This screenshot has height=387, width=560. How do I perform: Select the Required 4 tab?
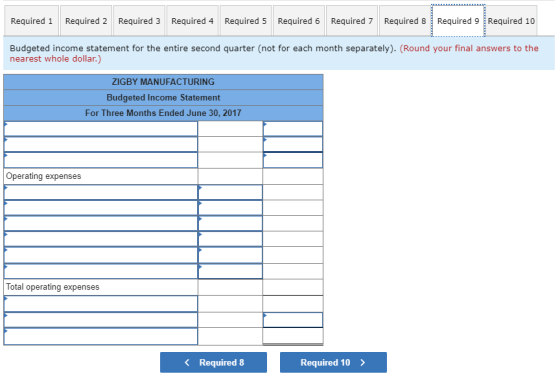[x=192, y=21]
